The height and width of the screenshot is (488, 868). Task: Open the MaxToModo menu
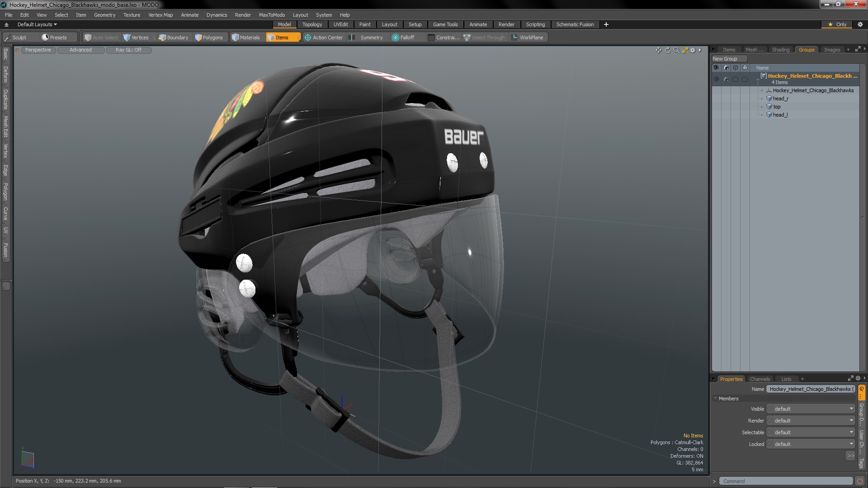point(272,15)
